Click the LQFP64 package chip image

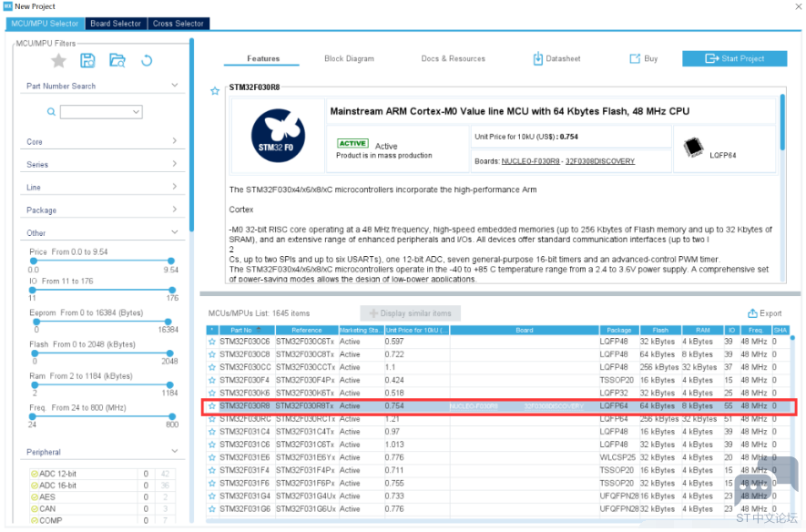693,148
